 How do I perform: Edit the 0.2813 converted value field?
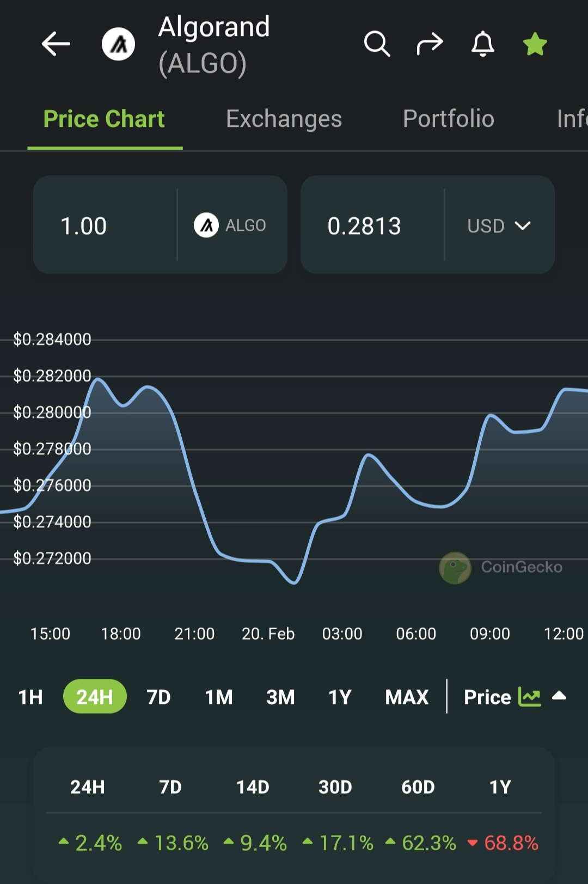372,225
